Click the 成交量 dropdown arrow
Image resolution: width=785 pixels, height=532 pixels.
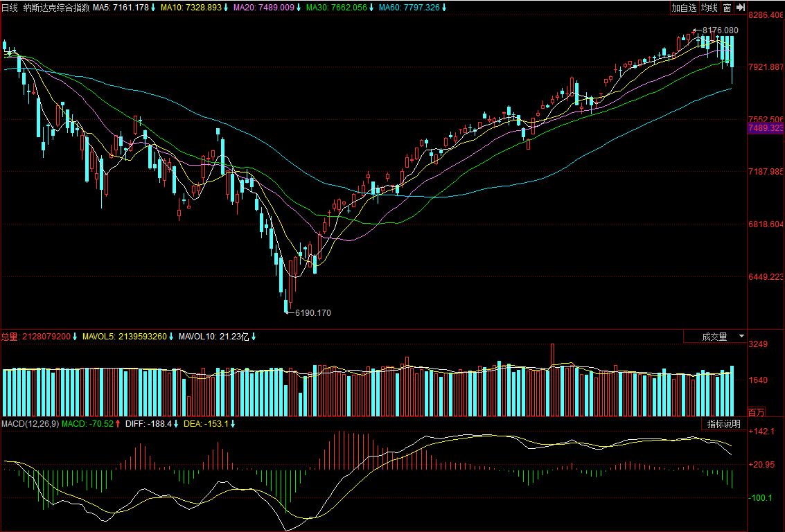coord(741,337)
